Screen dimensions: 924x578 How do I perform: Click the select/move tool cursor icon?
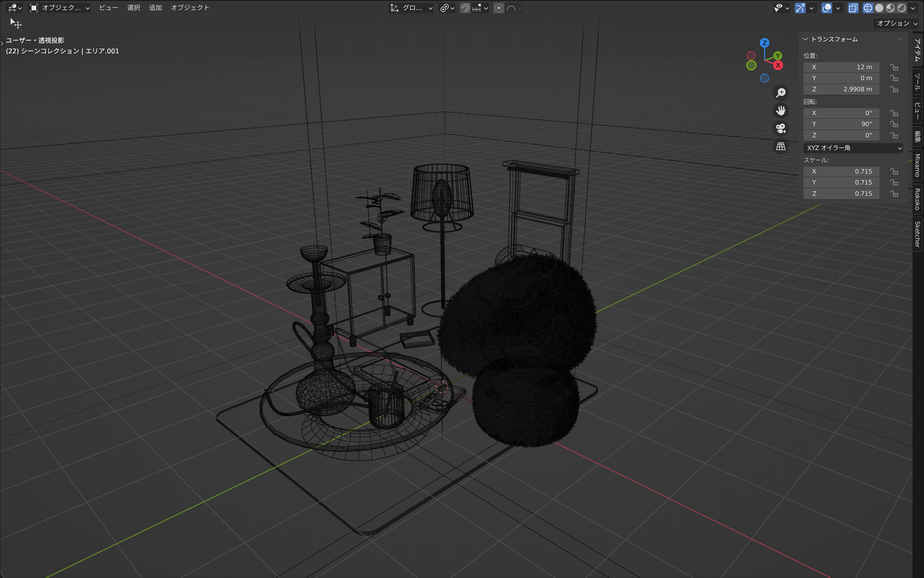(x=16, y=23)
